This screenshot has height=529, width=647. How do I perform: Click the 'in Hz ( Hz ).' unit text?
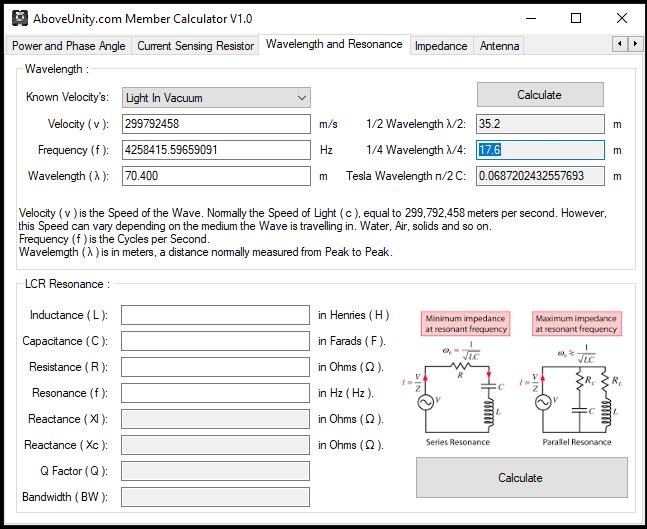[x=346, y=393]
